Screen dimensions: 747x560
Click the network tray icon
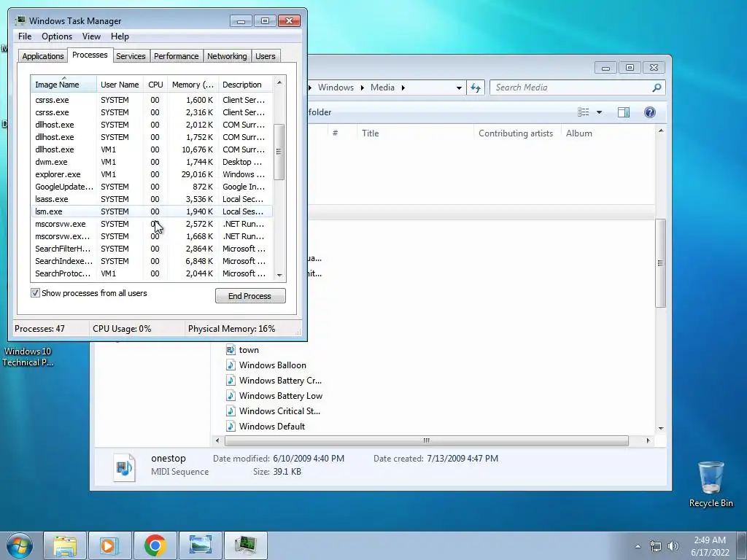pyautogui.click(x=656, y=546)
